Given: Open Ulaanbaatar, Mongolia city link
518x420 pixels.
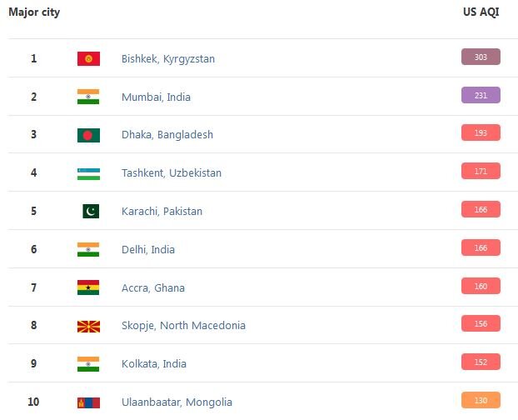Looking at the screenshot, I should point(177,402).
